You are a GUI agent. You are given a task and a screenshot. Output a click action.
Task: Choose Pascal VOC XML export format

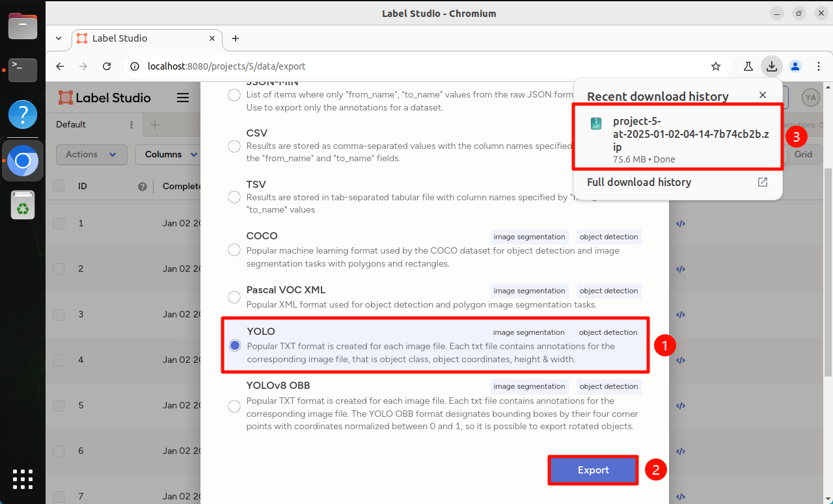tap(234, 297)
